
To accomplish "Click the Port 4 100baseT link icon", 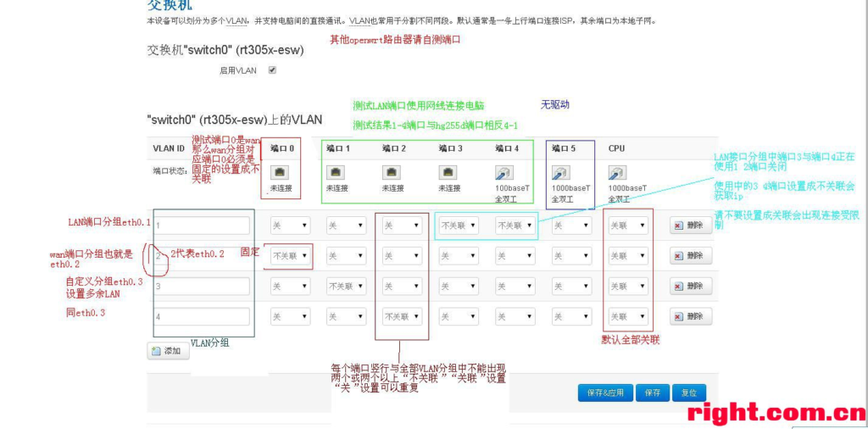I will [505, 172].
